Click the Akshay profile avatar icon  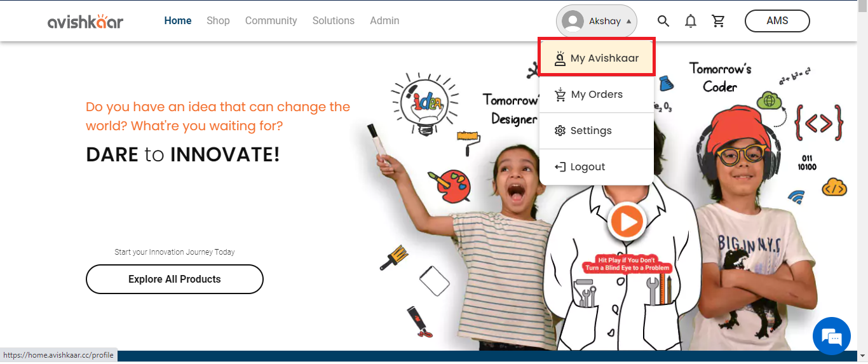pos(573,21)
